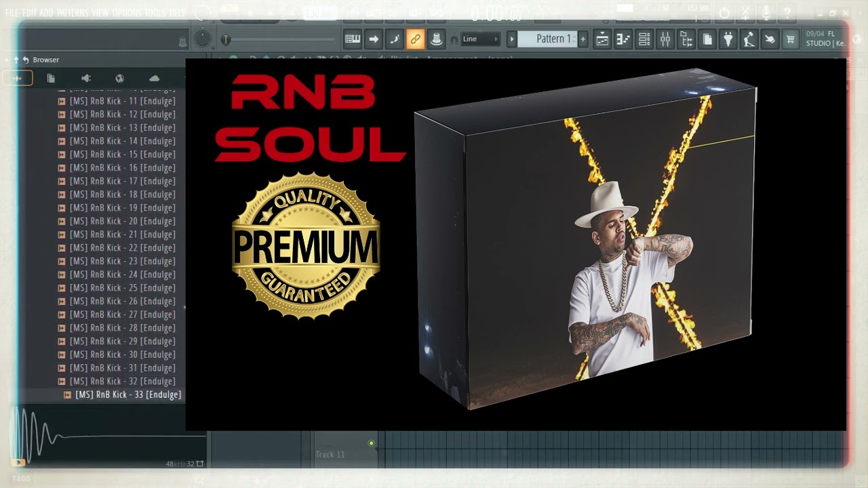This screenshot has height=488, width=868.
Task: Open the PATTERNS menu
Action: [x=73, y=13]
